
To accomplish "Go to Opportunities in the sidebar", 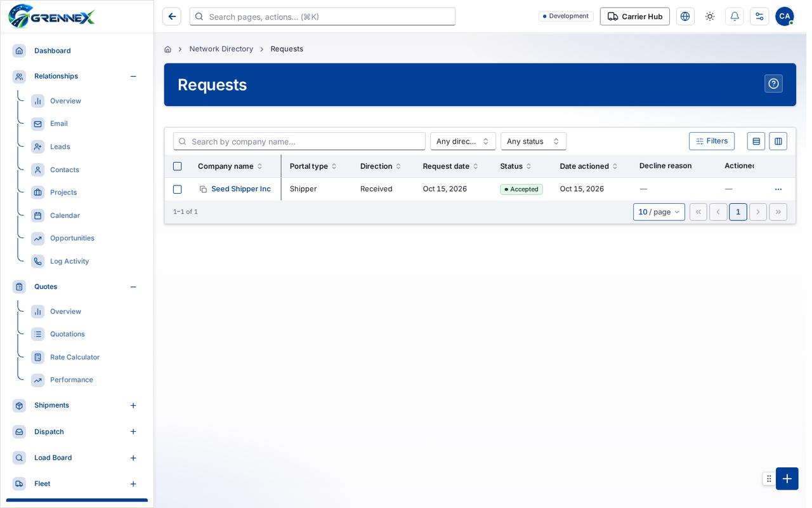I will (72, 238).
